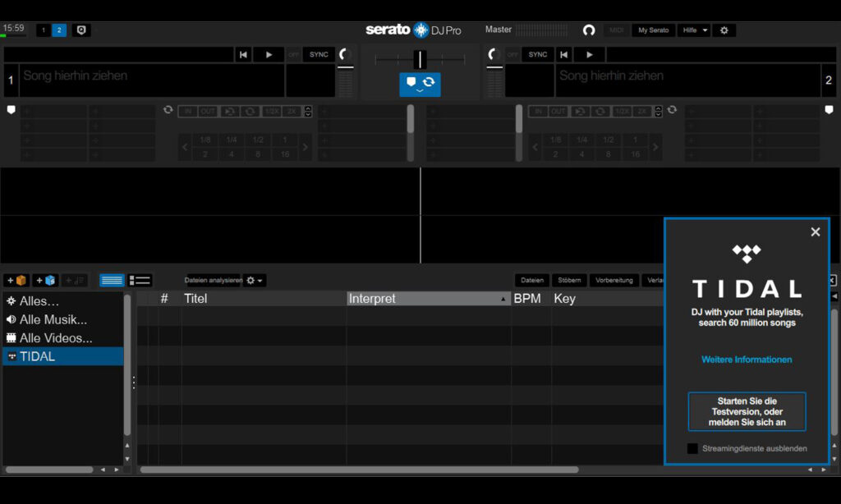The width and height of the screenshot is (841, 504).
Task: Open My Serato
Action: [653, 30]
